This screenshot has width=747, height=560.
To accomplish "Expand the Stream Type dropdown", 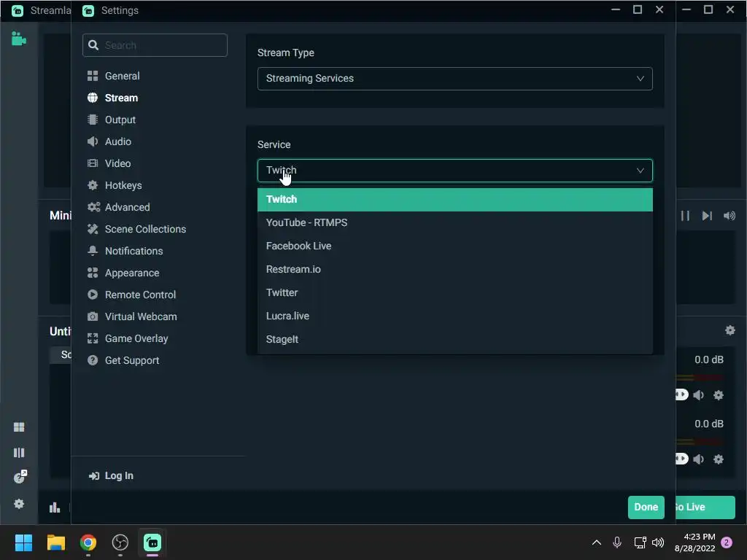I will coord(455,79).
